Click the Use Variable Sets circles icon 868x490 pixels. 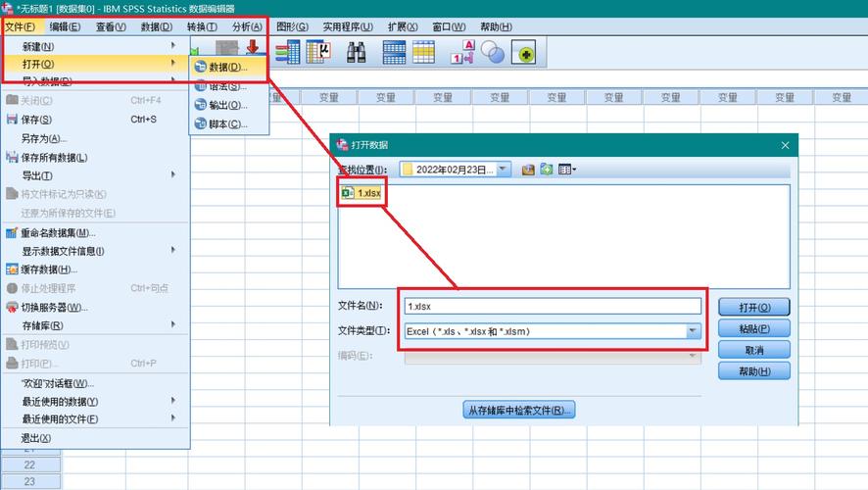[x=492, y=53]
